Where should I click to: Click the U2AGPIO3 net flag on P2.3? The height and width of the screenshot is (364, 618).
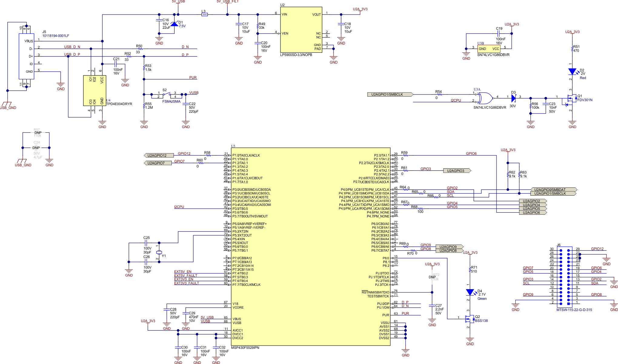pyautogui.click(x=457, y=170)
